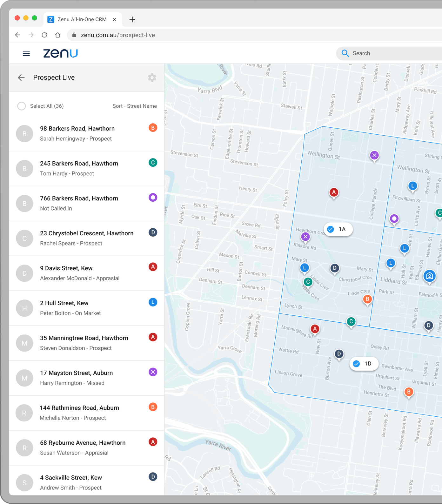Open Prospect Live settings gear
This screenshot has height=504, width=442.
pyautogui.click(x=152, y=77)
